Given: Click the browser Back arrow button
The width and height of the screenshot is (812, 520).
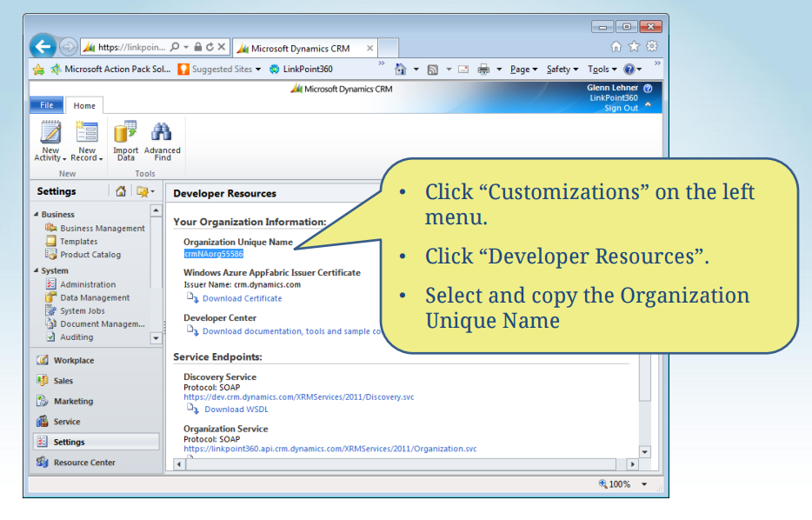Looking at the screenshot, I should [43, 47].
